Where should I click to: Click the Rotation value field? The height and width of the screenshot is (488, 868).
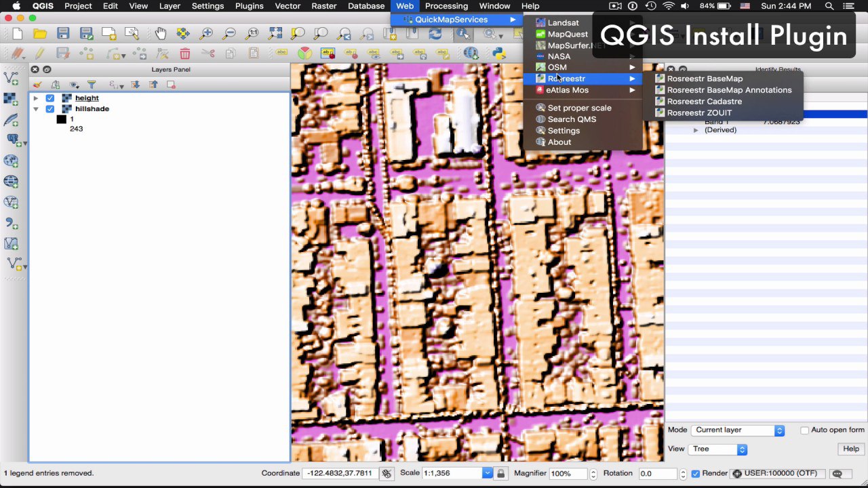coord(658,474)
